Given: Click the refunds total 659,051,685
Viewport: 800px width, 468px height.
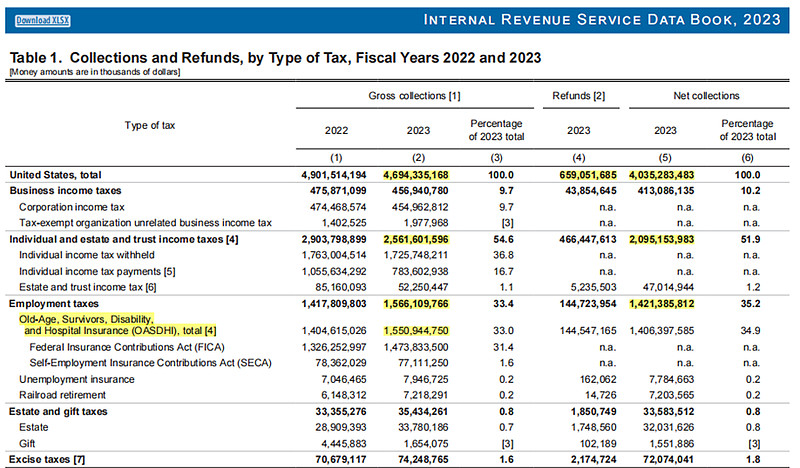Looking at the screenshot, I should (588, 175).
